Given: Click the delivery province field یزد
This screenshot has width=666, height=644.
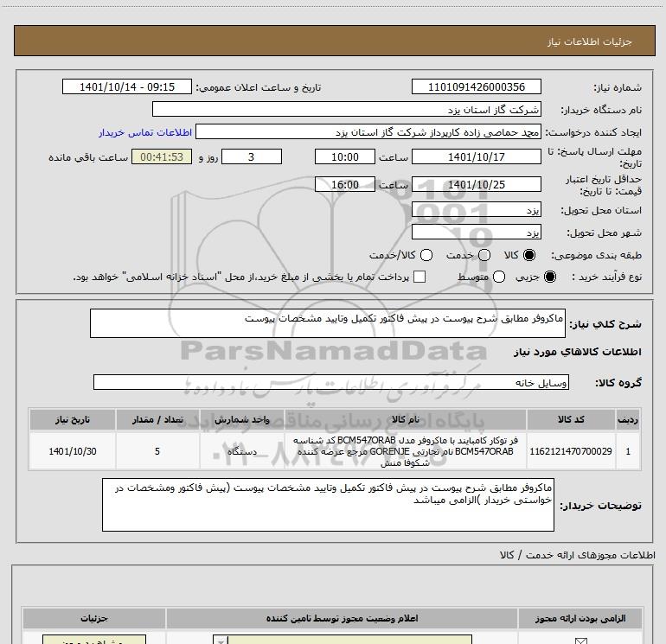Looking at the screenshot, I should click(476, 210).
